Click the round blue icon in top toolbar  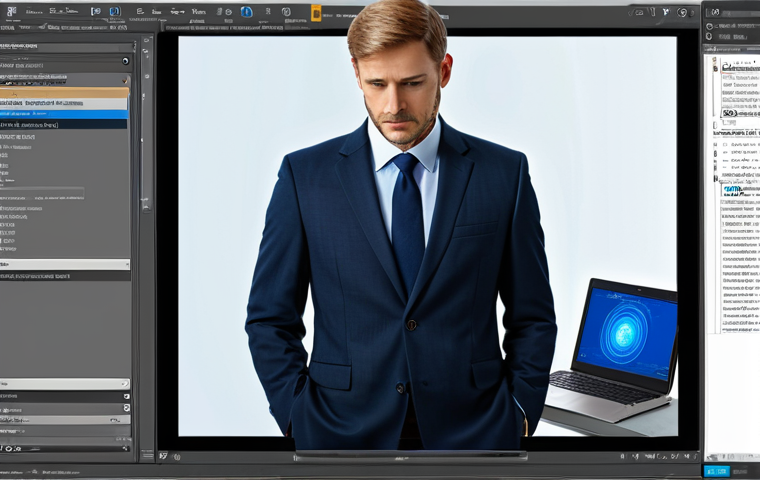(x=247, y=12)
